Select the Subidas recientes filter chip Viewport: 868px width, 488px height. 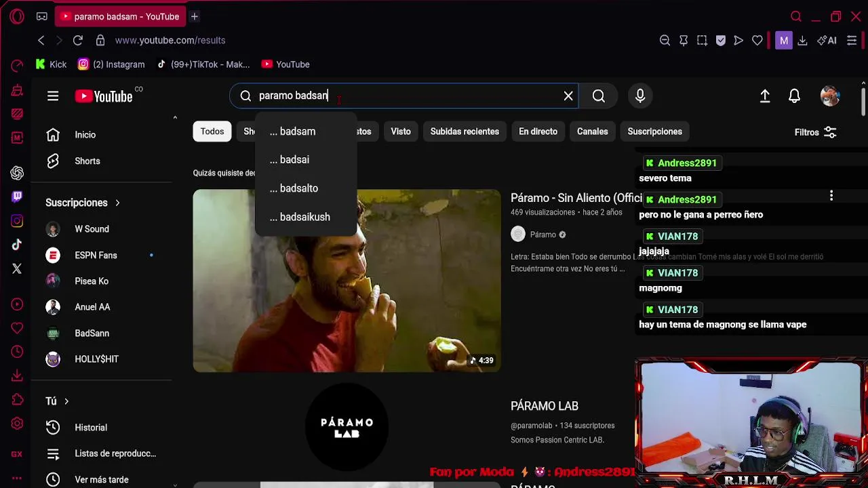tap(465, 131)
